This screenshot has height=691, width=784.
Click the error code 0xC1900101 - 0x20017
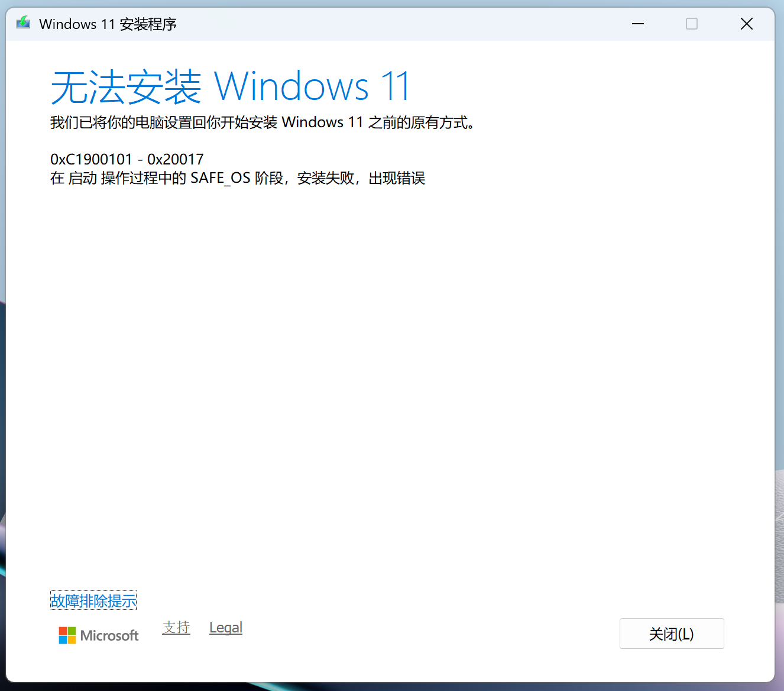(x=127, y=159)
